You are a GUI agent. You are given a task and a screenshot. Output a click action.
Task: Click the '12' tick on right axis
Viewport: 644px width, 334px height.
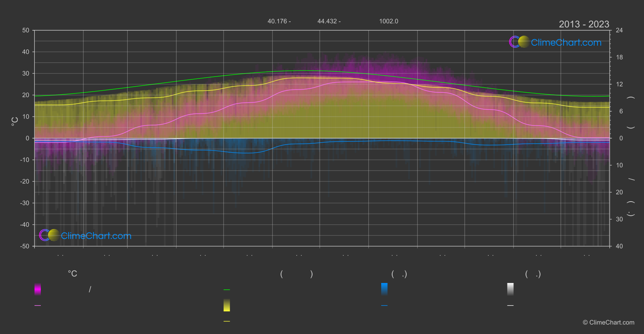coord(619,84)
